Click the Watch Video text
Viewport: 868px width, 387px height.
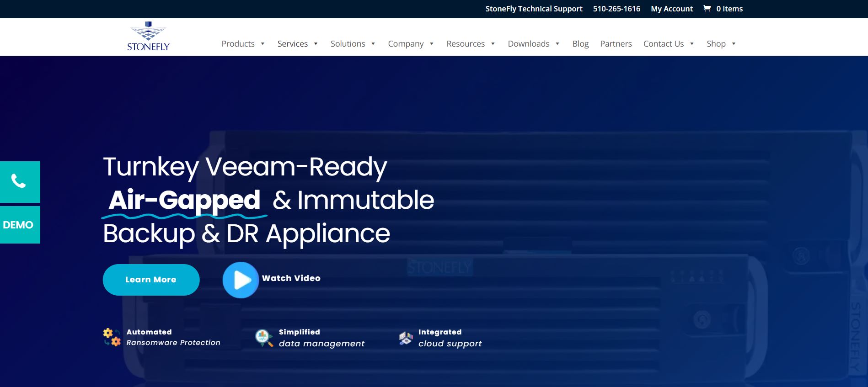(x=291, y=278)
